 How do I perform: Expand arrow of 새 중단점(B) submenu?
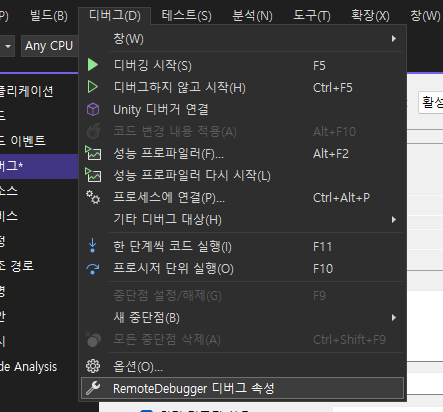(x=394, y=317)
